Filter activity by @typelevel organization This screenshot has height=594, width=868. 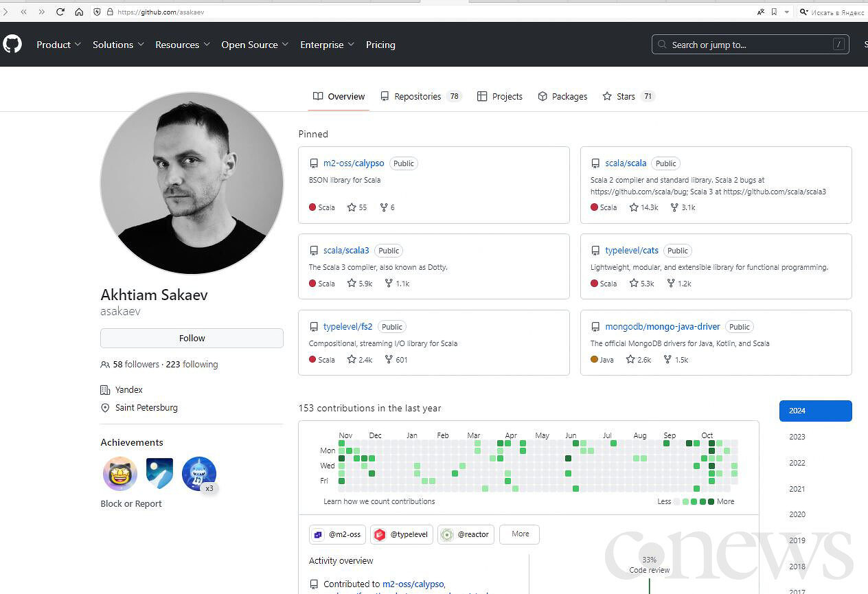point(402,534)
